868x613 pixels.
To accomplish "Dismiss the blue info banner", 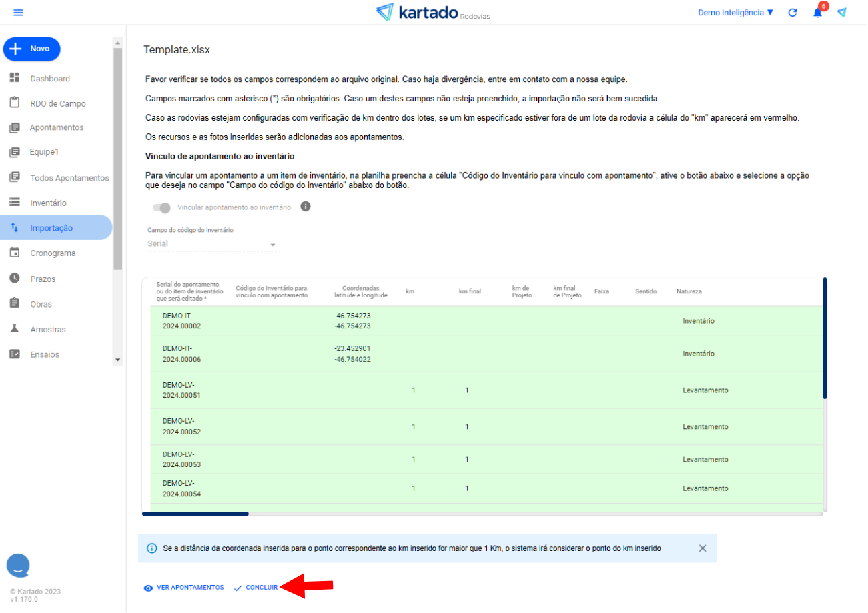I will [703, 548].
